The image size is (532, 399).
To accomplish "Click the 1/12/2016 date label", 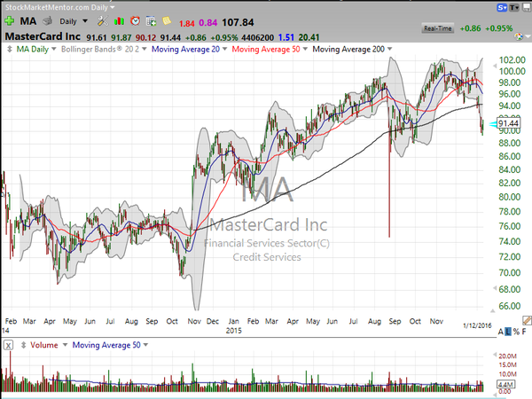I will (x=477, y=325).
